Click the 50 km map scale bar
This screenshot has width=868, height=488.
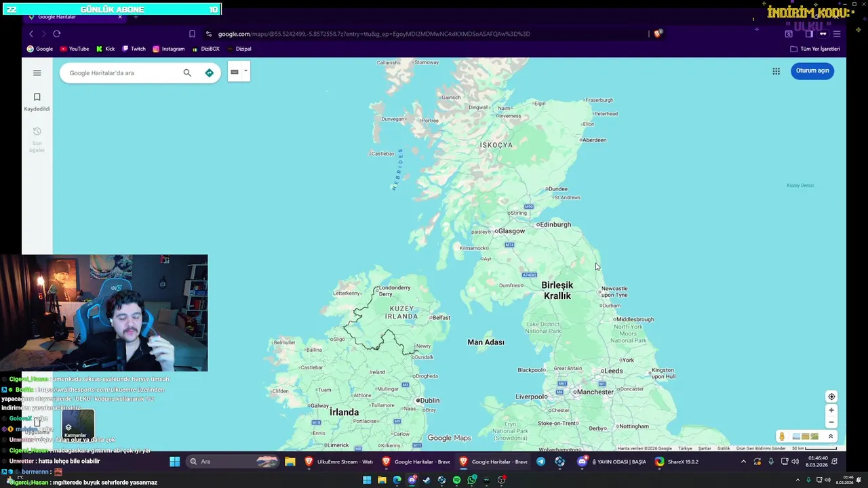pos(815,448)
